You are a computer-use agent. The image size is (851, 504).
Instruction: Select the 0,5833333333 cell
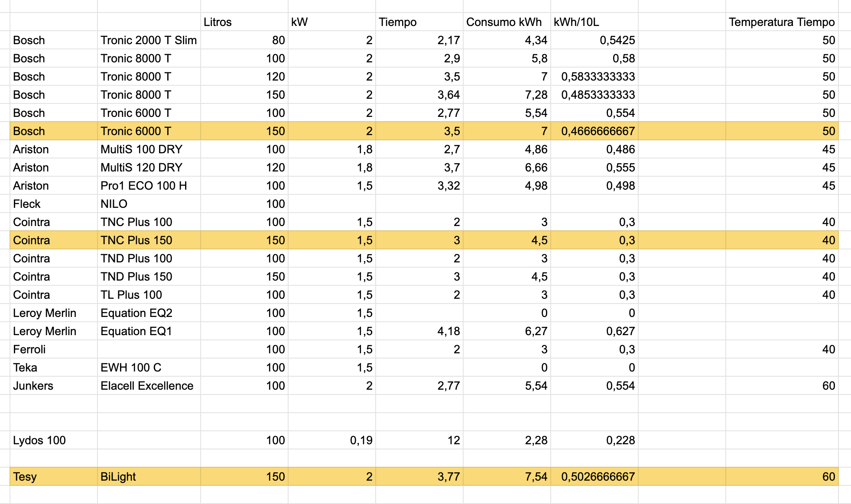594,77
